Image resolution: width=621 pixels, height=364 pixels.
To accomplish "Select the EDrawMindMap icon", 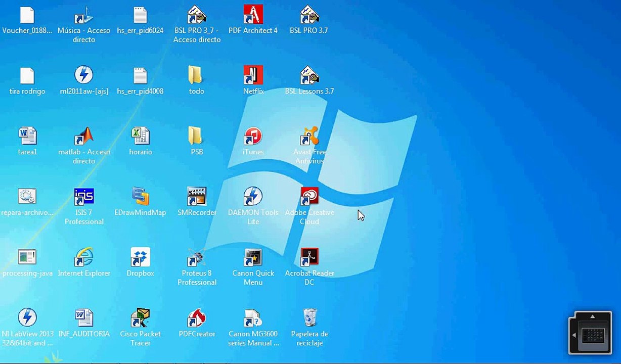I will (140, 196).
